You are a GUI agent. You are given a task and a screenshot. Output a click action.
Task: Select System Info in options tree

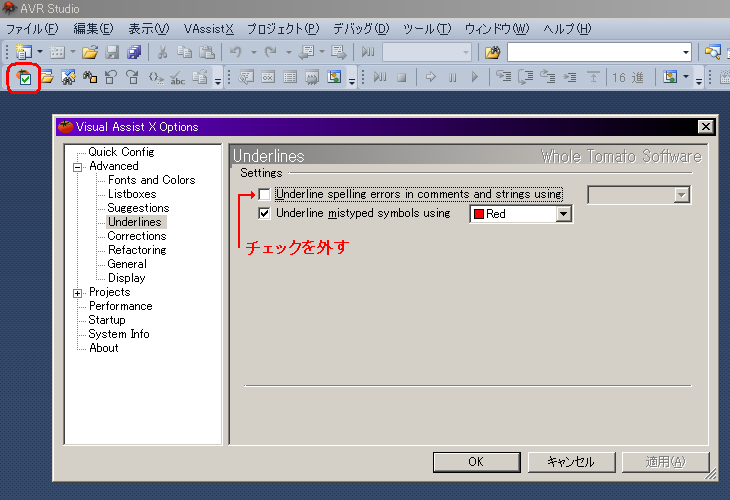pyautogui.click(x=119, y=334)
